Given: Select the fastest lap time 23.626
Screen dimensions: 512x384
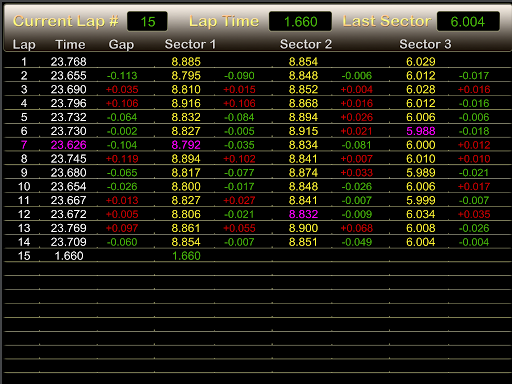Looking at the screenshot, I should [x=68, y=145].
